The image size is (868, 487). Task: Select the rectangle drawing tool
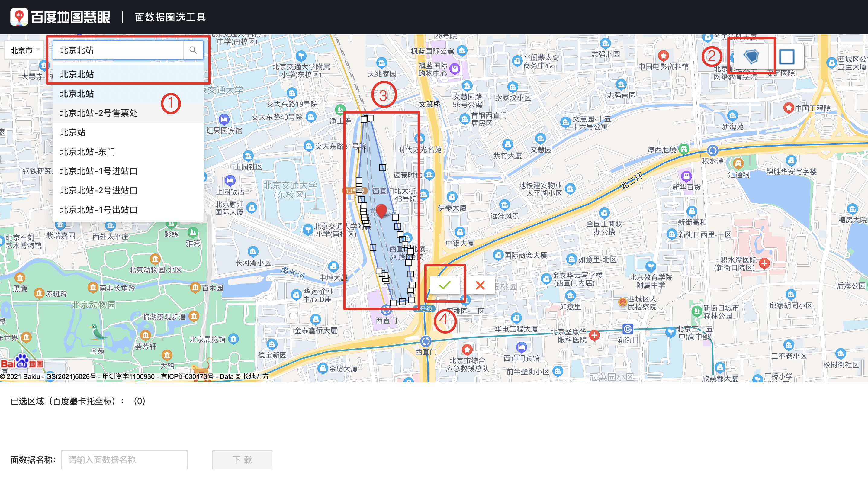click(787, 56)
